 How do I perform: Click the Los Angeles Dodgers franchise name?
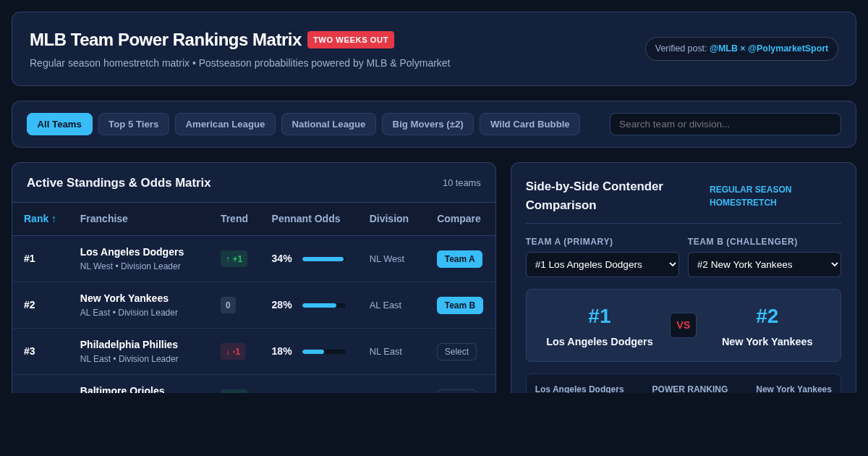[x=132, y=252]
